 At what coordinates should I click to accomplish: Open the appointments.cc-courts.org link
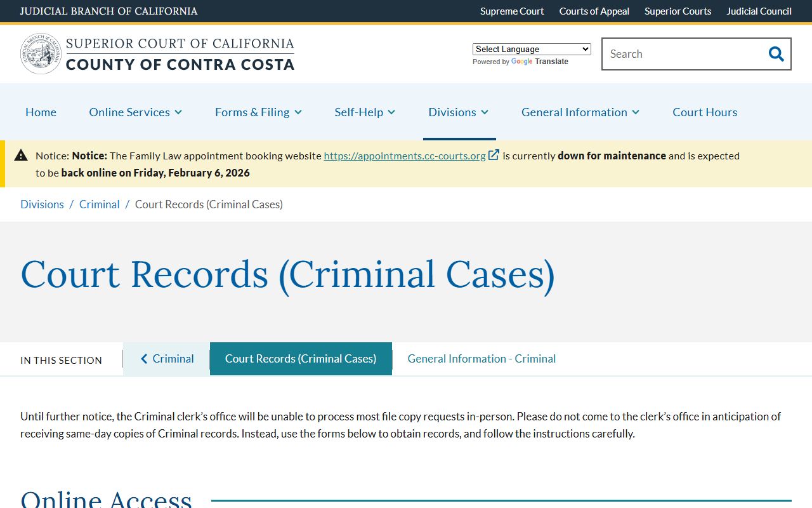405,156
